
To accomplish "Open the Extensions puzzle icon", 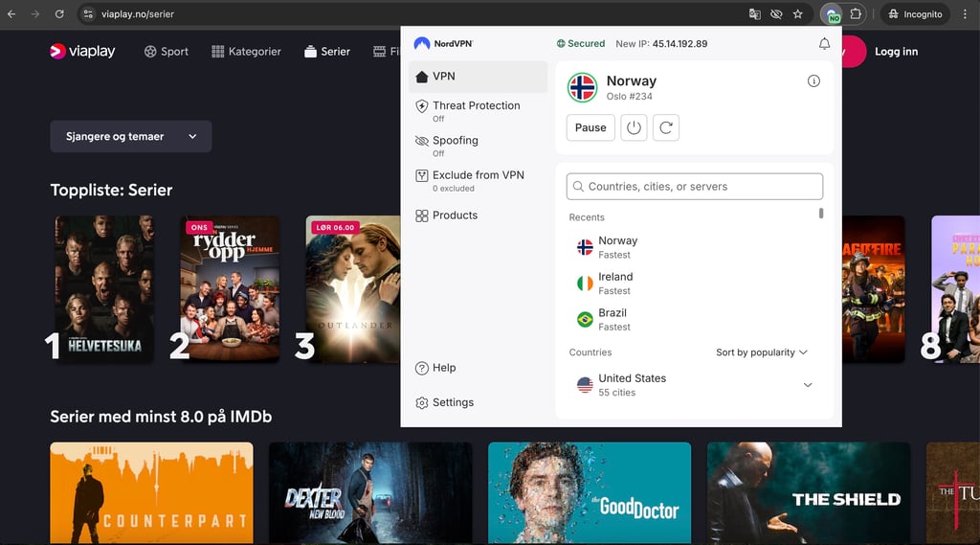I will pos(855,13).
